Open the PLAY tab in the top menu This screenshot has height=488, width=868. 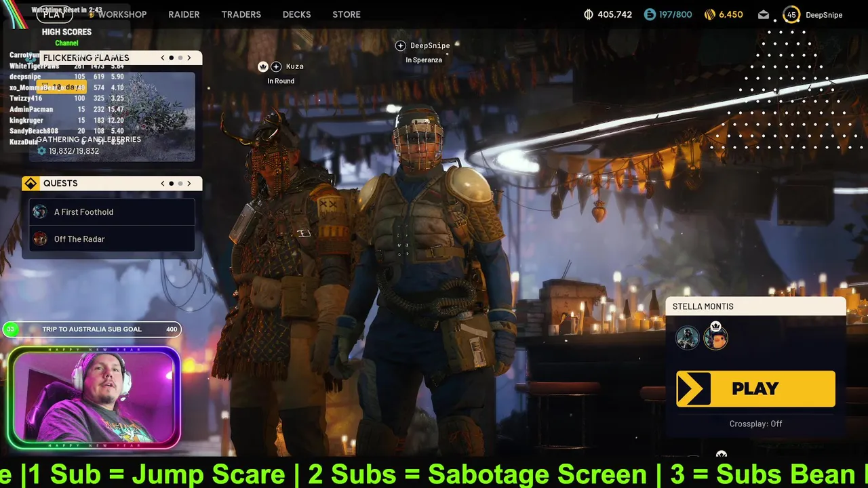tap(54, 14)
